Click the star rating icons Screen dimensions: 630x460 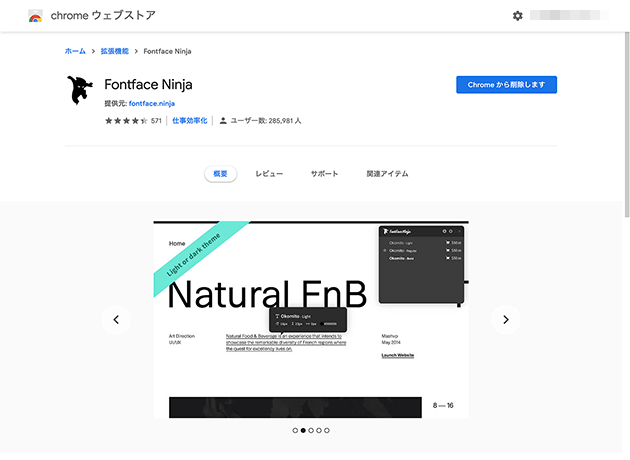pyautogui.click(x=126, y=121)
